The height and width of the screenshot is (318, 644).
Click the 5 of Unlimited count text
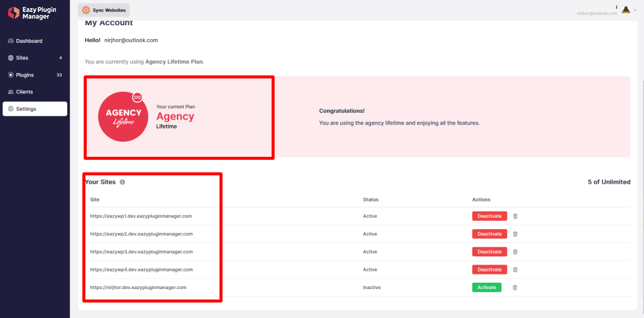[x=609, y=182]
